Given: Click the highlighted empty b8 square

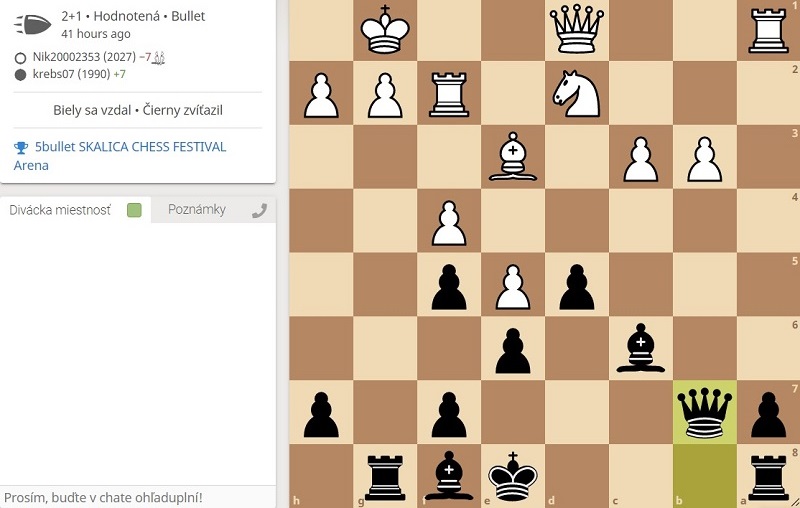Looking at the screenshot, I should [x=705, y=476].
